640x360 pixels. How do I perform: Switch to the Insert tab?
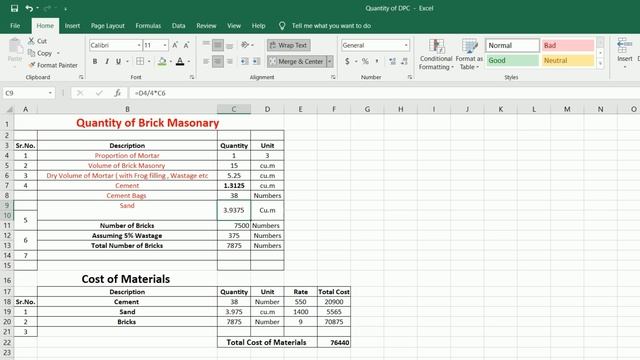pyautogui.click(x=72, y=26)
